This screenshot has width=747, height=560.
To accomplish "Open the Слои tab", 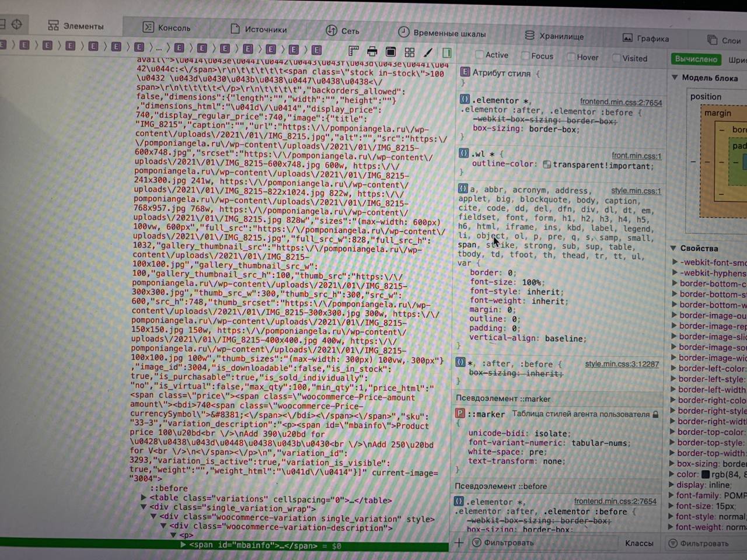I will (724, 40).
